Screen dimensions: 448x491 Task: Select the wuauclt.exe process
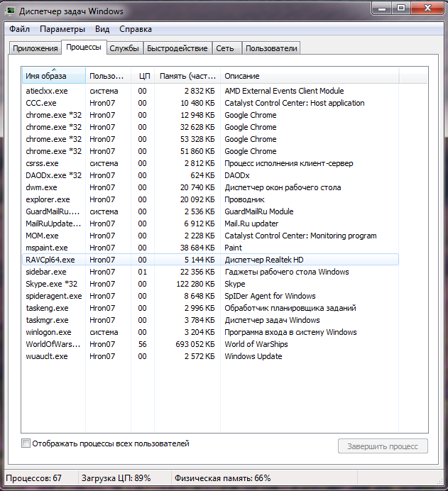point(210,356)
